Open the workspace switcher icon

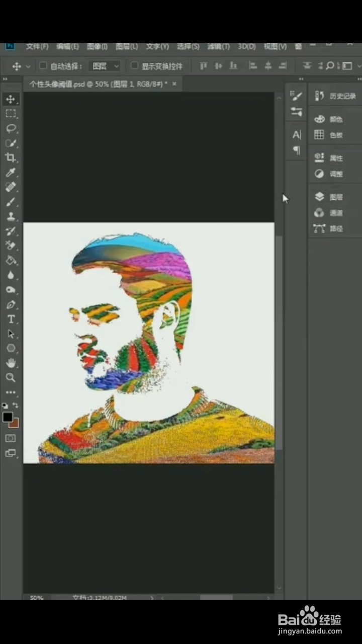point(347,66)
